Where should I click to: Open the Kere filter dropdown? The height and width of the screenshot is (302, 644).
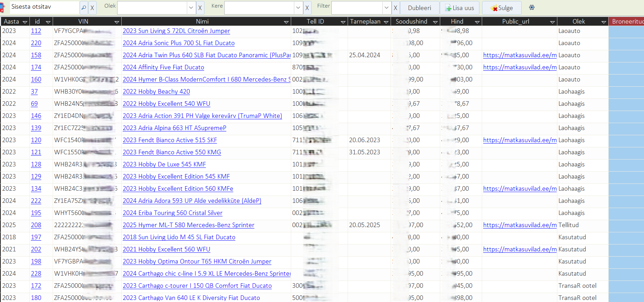click(298, 8)
